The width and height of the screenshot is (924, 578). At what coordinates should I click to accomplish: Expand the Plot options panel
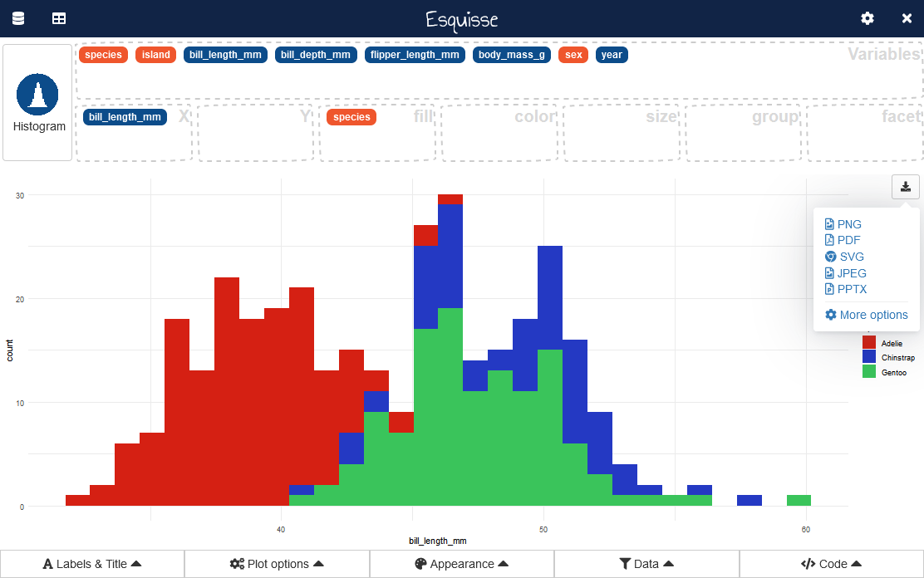[277, 564]
